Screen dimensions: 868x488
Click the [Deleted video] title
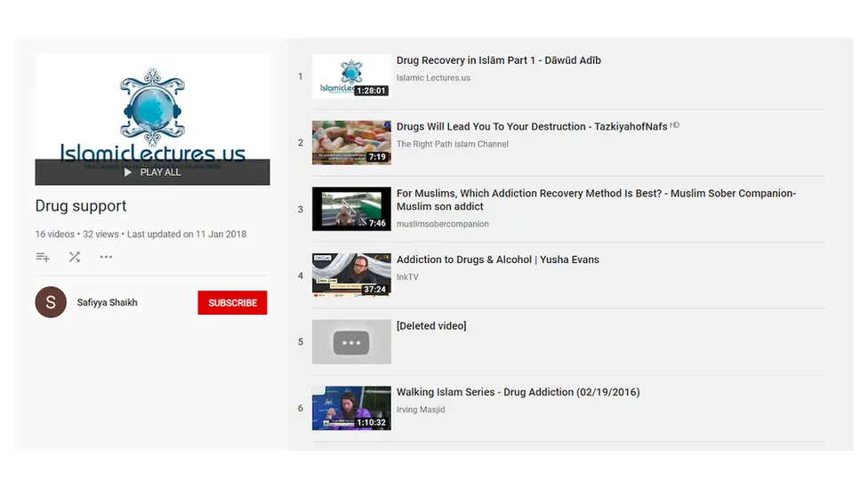click(x=431, y=326)
